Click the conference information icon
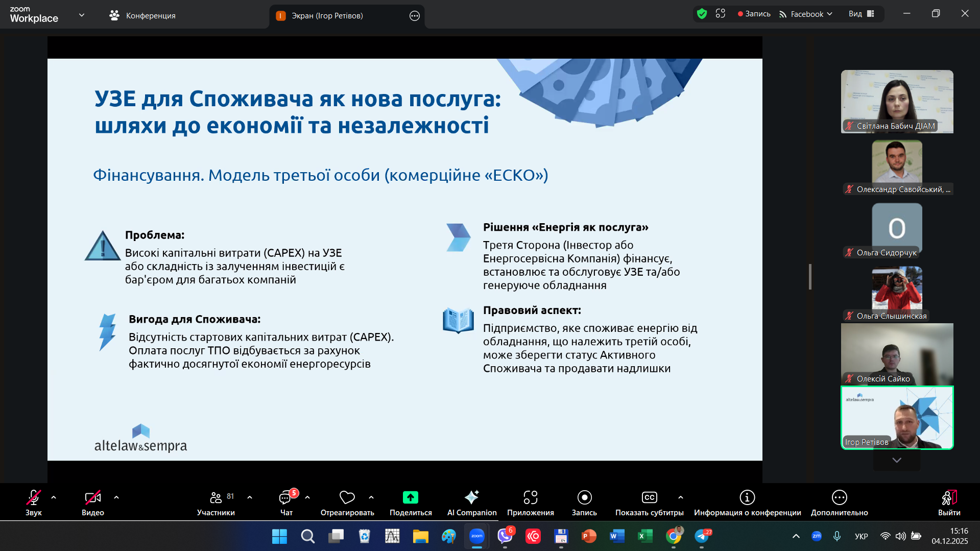The image size is (980, 551). [747, 497]
